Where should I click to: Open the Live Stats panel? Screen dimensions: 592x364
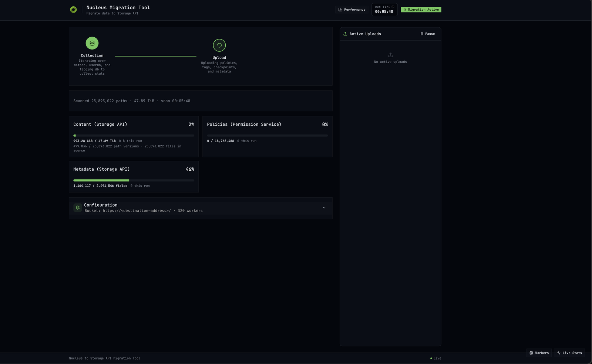click(x=569, y=353)
